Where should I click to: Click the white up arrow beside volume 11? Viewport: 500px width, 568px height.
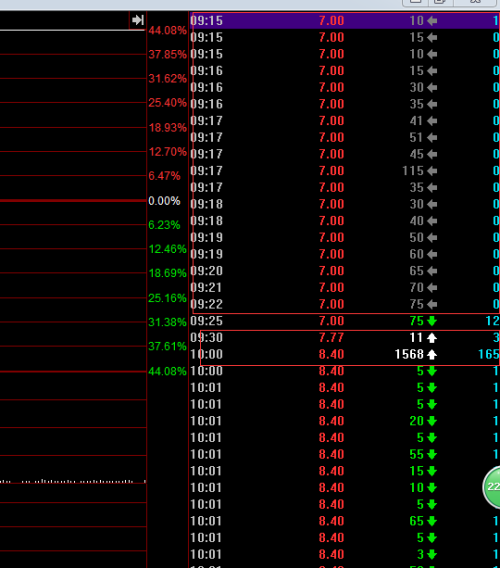click(x=432, y=338)
